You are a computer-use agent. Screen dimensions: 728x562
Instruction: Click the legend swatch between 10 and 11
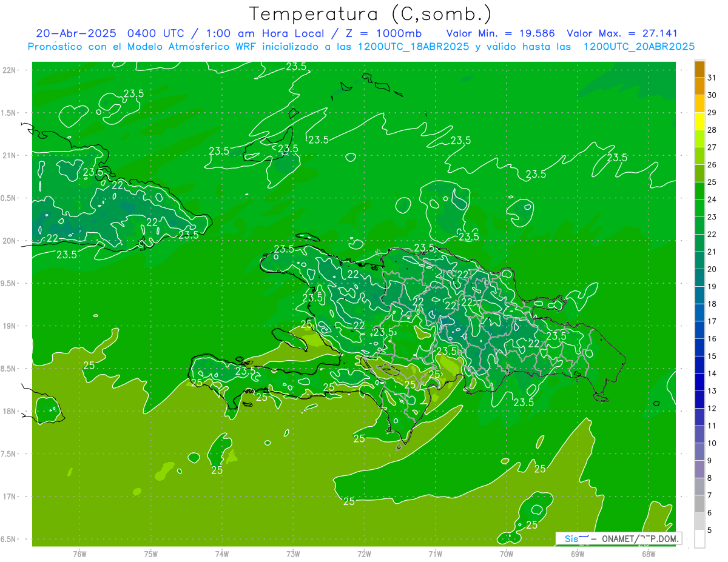(x=699, y=435)
